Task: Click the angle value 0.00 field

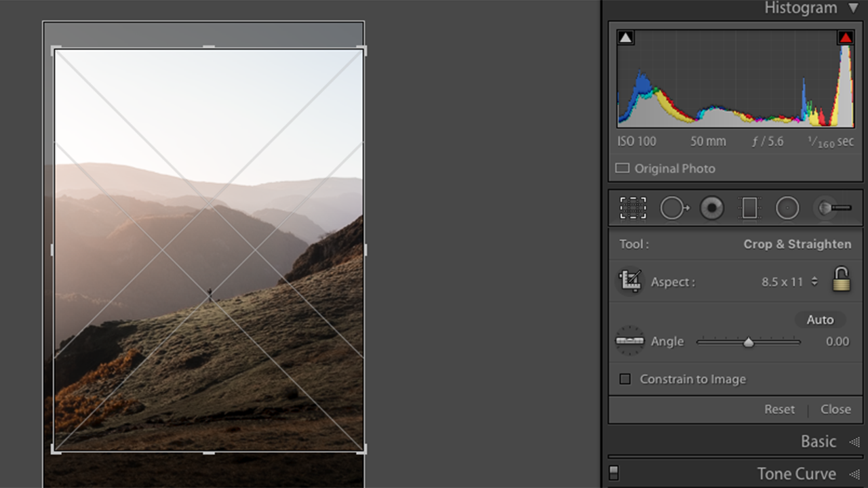Action: [x=837, y=342]
